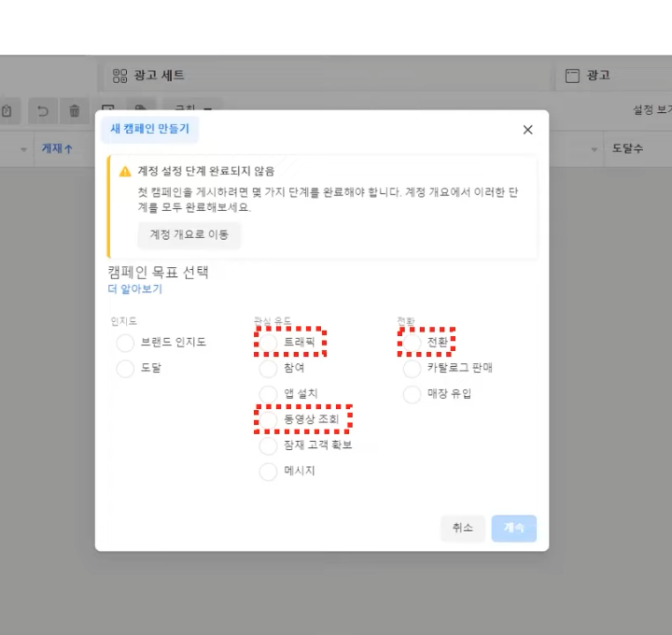Viewport: 672px width, 635px height.
Task: Open the 더 알아보기 link
Action: coord(135,289)
